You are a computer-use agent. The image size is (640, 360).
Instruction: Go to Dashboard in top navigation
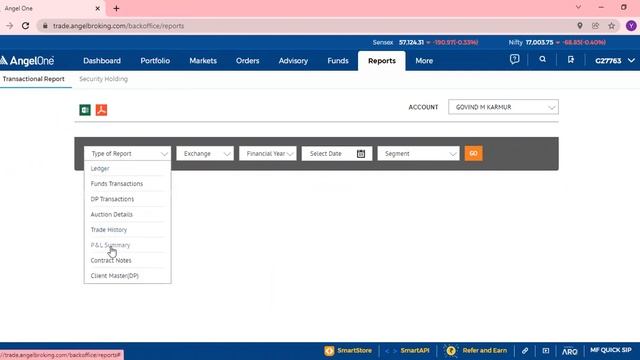tap(102, 61)
